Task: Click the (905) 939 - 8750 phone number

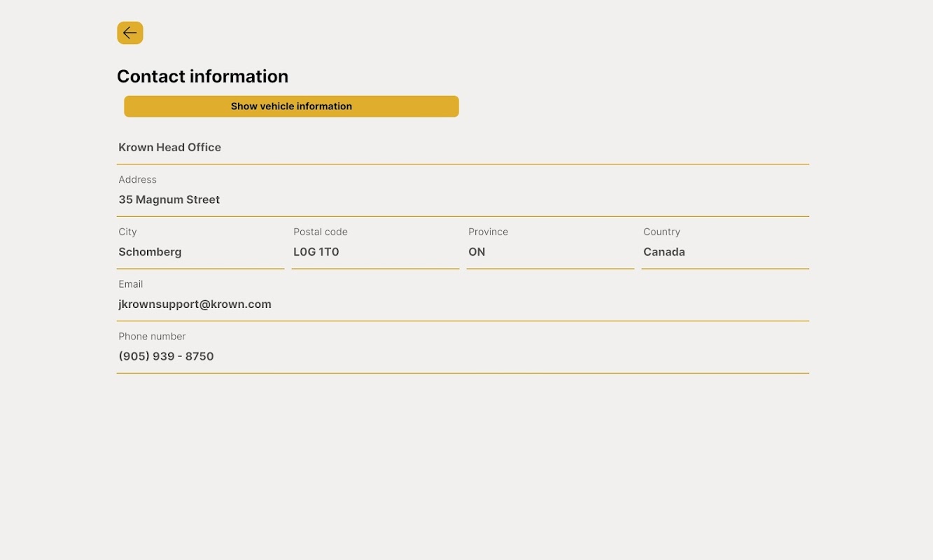Action: [x=166, y=356]
